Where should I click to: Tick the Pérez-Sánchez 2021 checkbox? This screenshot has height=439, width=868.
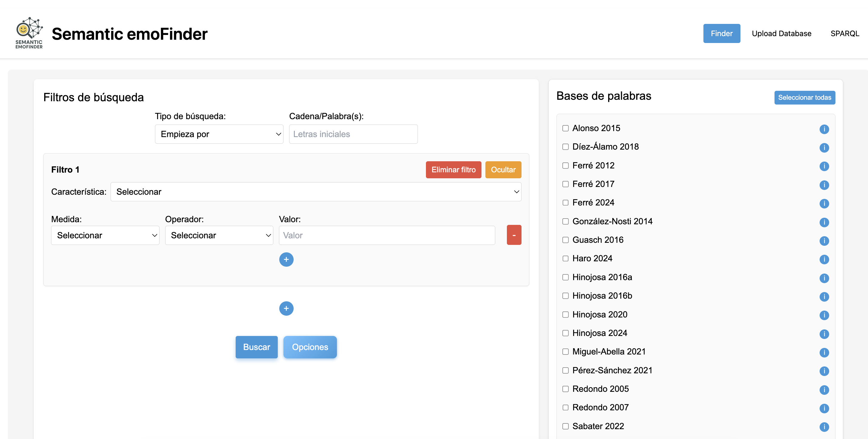565,370
